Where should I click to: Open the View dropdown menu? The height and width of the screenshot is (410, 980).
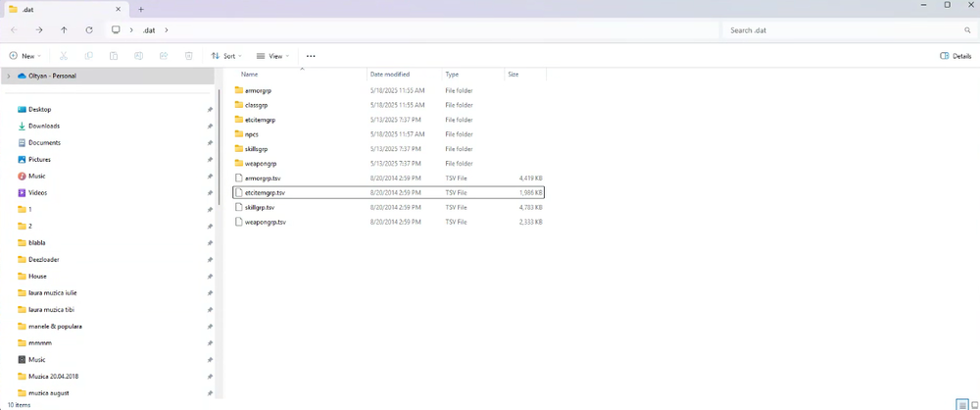pyautogui.click(x=273, y=56)
